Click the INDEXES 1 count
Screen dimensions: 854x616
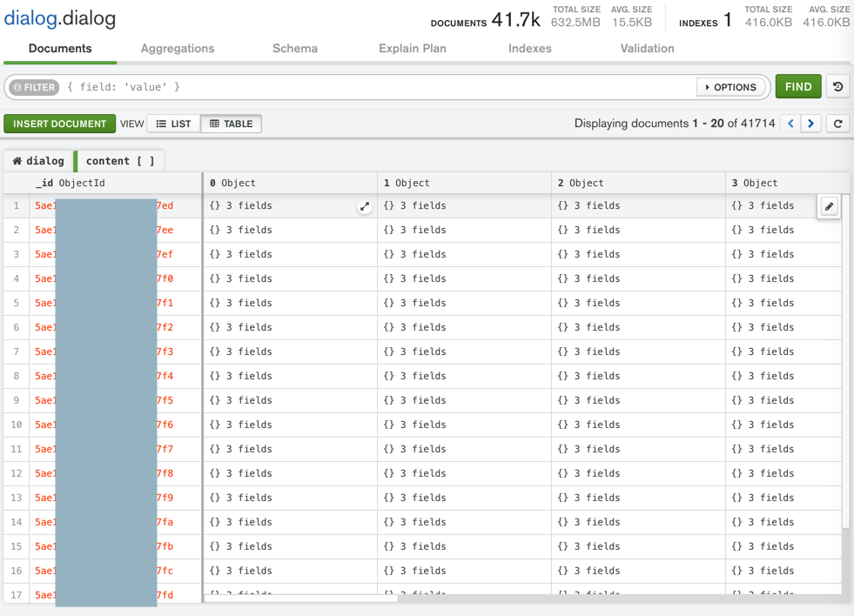pyautogui.click(x=705, y=21)
